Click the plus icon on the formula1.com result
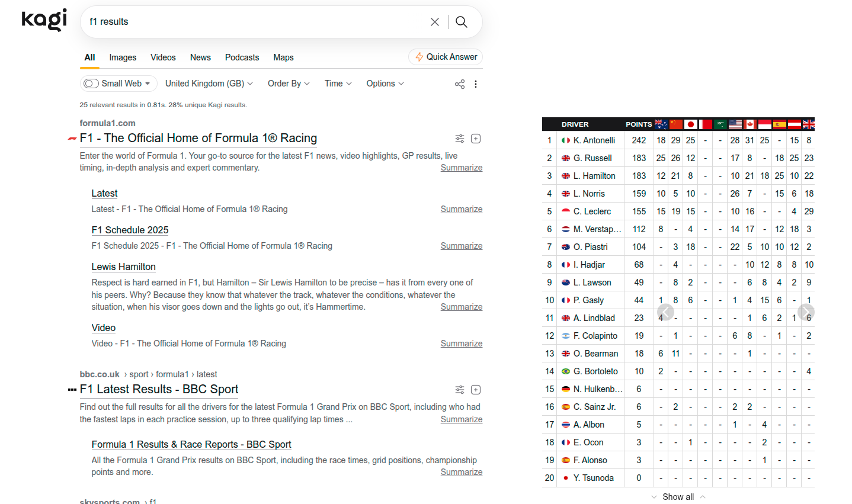This screenshot has height=504, width=852. [476, 139]
